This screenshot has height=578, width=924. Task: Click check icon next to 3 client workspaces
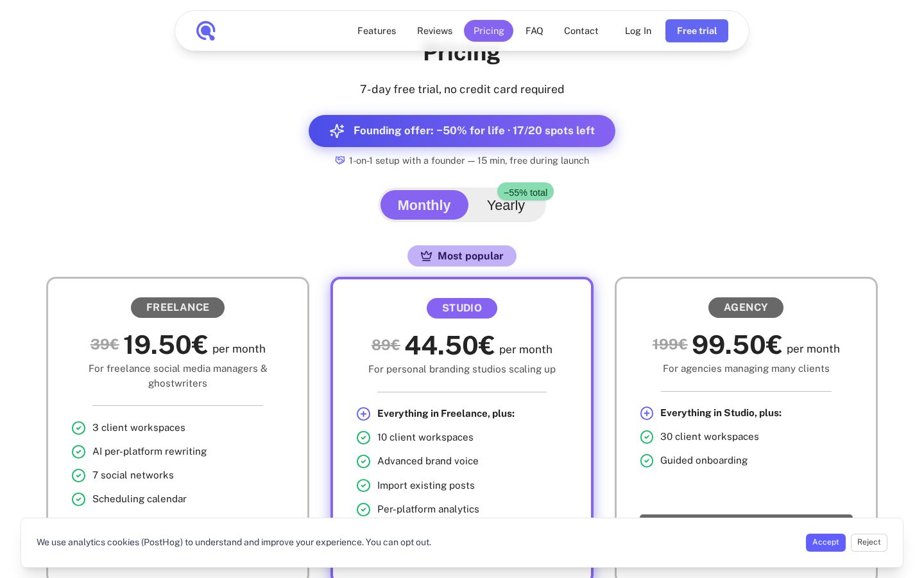[78, 428]
